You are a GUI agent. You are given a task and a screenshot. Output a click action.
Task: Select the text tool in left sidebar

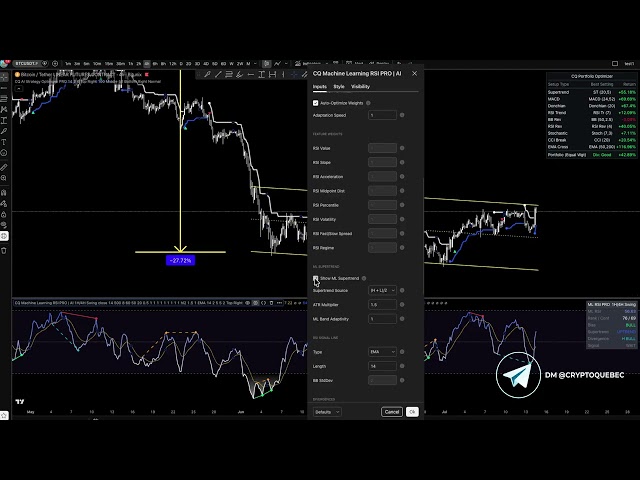click(4, 142)
